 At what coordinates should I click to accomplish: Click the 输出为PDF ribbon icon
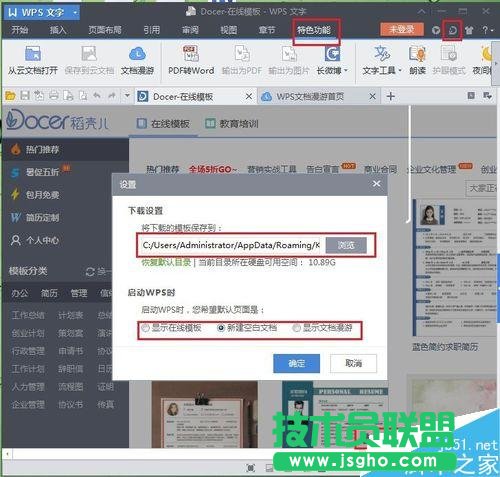242,54
